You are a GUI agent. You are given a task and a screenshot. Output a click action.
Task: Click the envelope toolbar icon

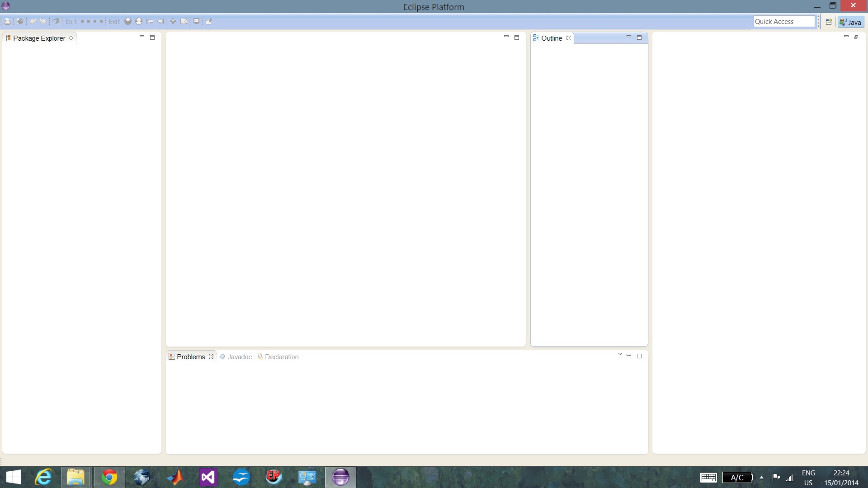pyautogui.click(x=184, y=21)
